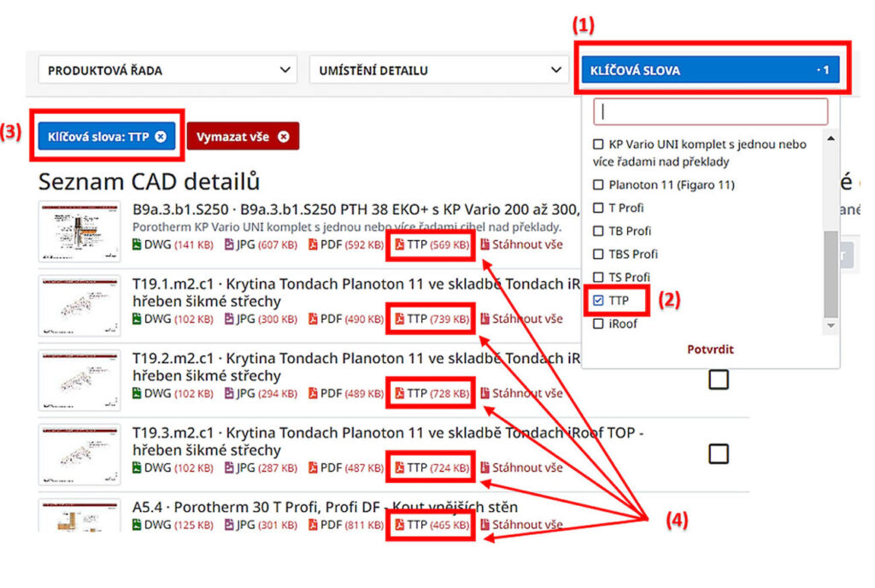The height and width of the screenshot is (588, 875).
Task: Check the iRoof keyword checkbox
Action: [x=598, y=324]
